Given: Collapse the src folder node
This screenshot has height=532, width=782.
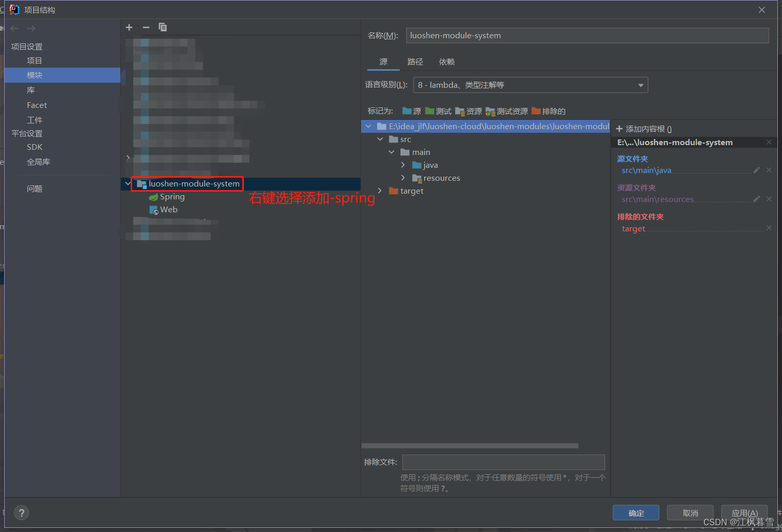Looking at the screenshot, I should tap(380, 139).
